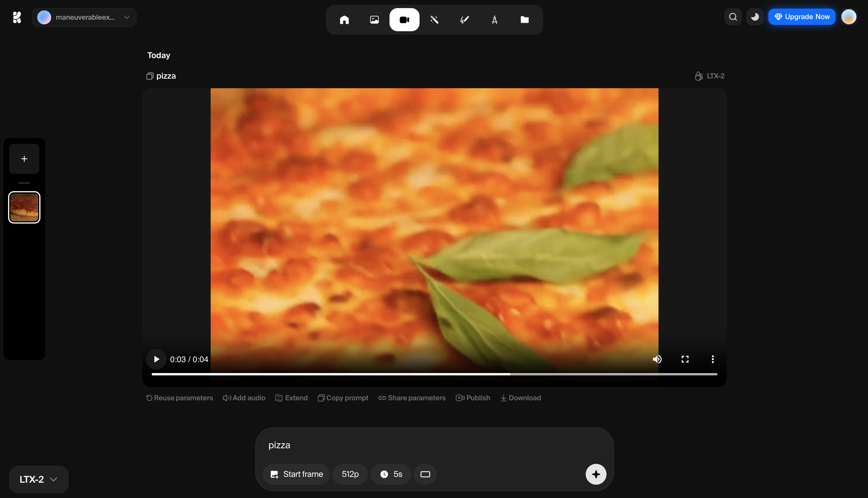868x498 pixels.
Task: Select the pizza thumbnail in sidebar
Action: point(24,207)
